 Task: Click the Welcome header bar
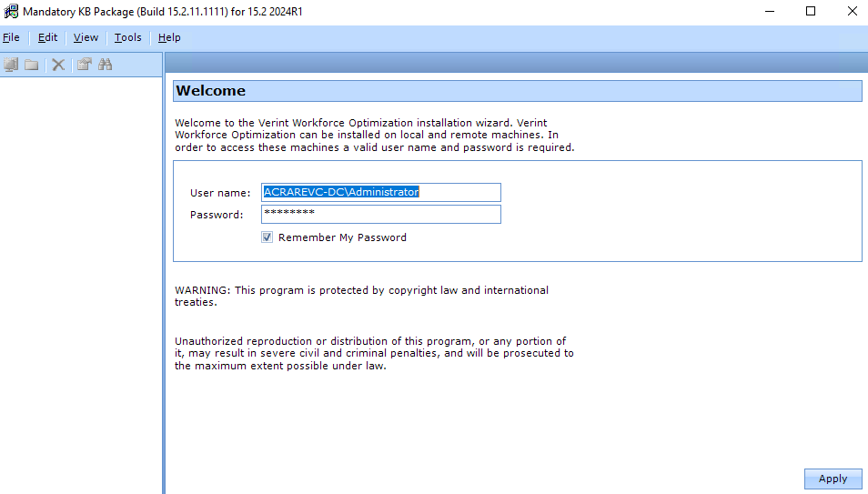point(517,91)
